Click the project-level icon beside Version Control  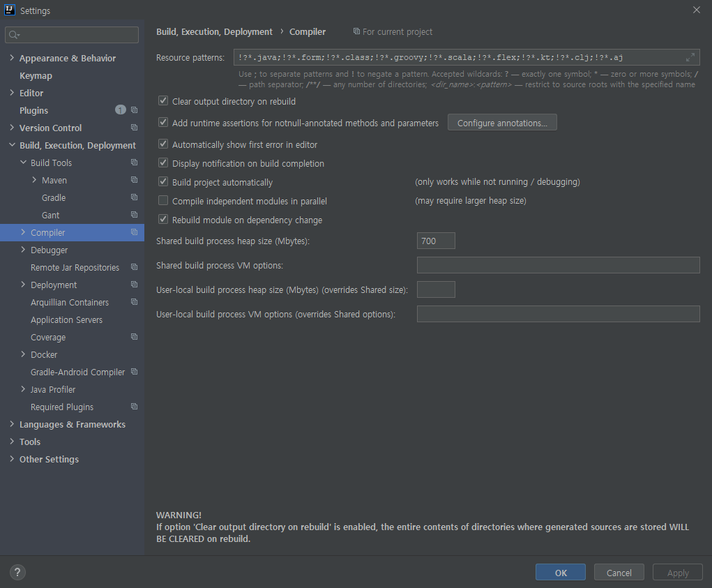(x=135, y=128)
